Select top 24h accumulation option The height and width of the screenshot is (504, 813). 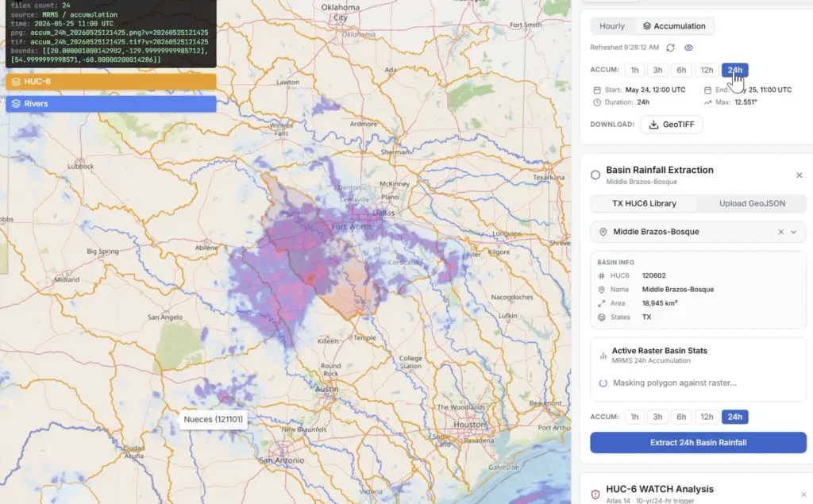coord(734,70)
